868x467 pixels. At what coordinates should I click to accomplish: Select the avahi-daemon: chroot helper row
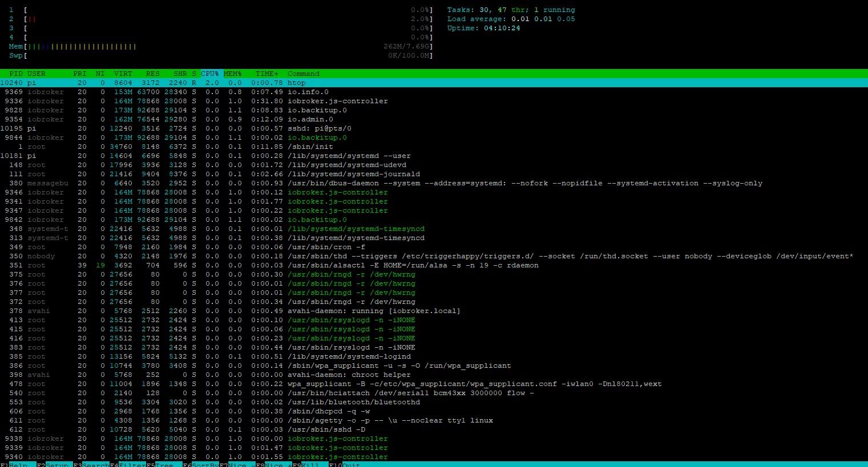(x=434, y=375)
